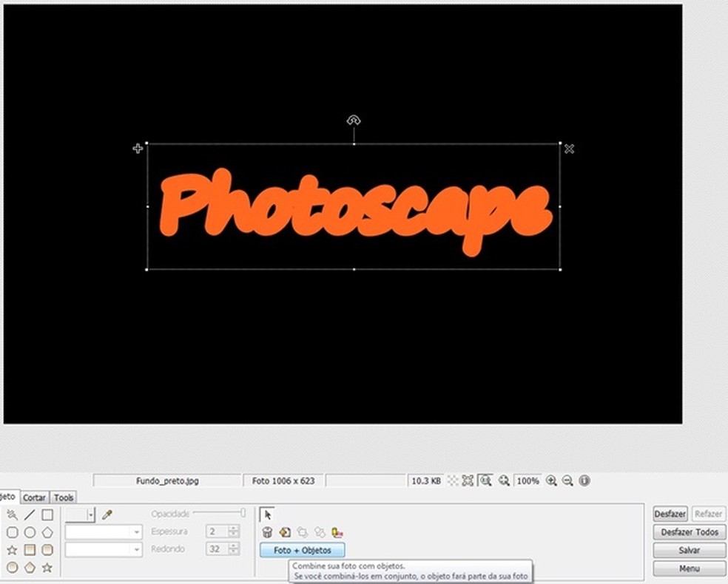728x584 pixels.
Task: Click the rotate handle above the text box
Action: tap(354, 120)
